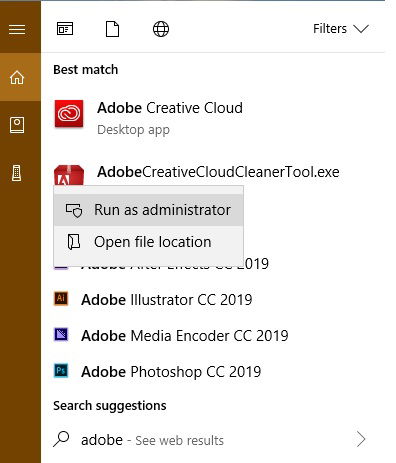Click the Photoshop Ps icon
396x463 pixels.
[x=61, y=370]
